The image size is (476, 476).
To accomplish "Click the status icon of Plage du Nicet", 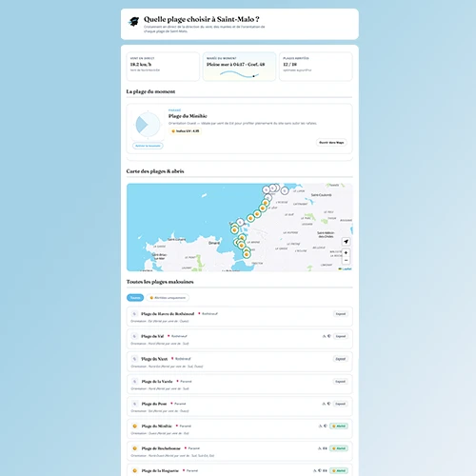I will pos(134,359).
